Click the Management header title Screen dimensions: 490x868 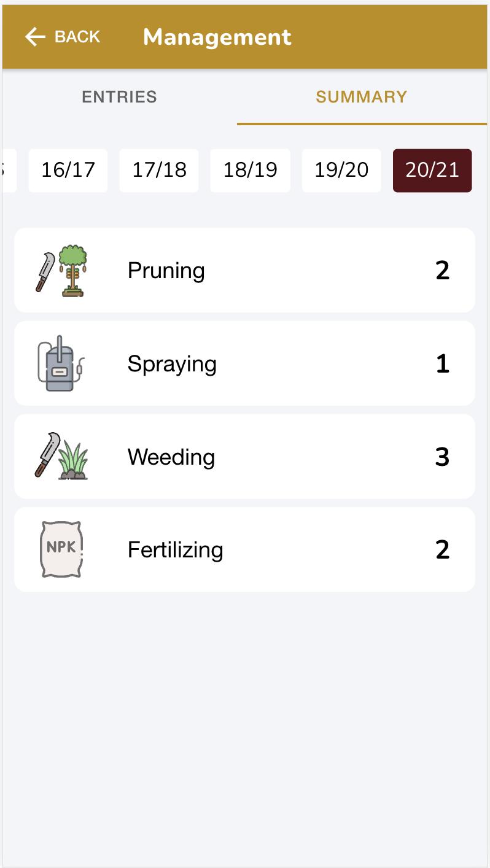[217, 37]
